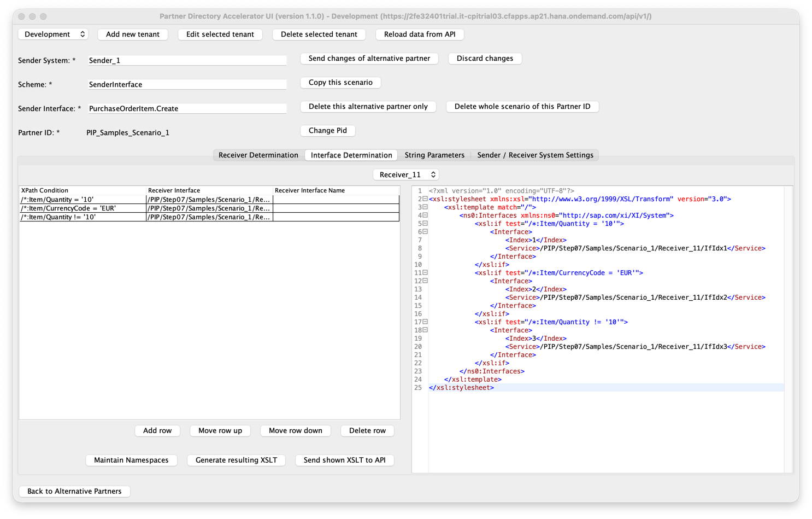Viewport: 812px width, 519px height.
Task: Collapse the Quantity != '10' fold on line 17
Action: pos(425,322)
